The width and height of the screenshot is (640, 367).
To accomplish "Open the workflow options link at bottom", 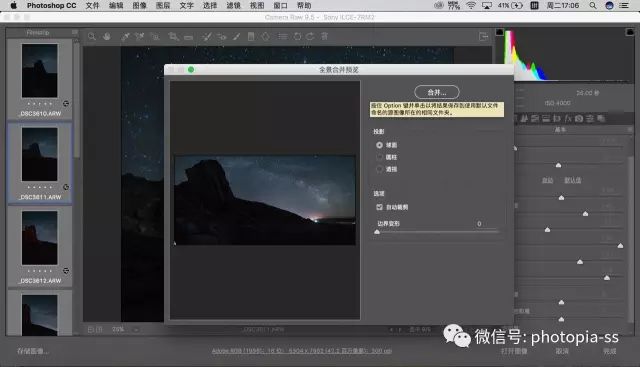I will coord(302,351).
